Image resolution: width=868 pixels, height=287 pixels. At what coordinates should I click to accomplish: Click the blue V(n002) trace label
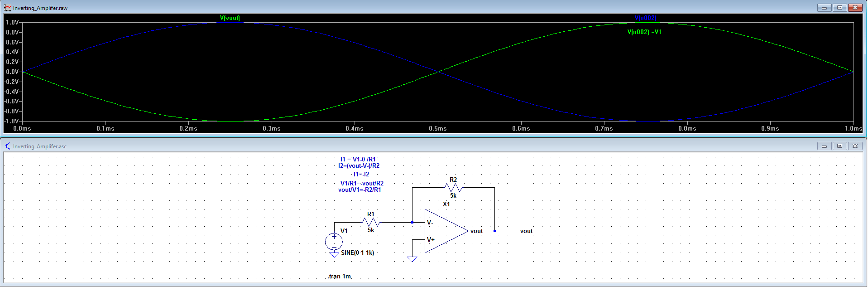645,18
